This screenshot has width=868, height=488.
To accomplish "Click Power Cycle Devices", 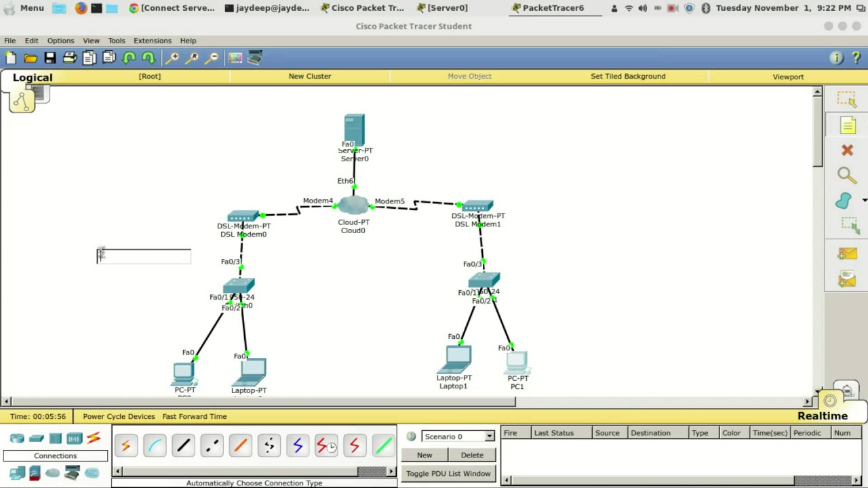I will coord(119,416).
